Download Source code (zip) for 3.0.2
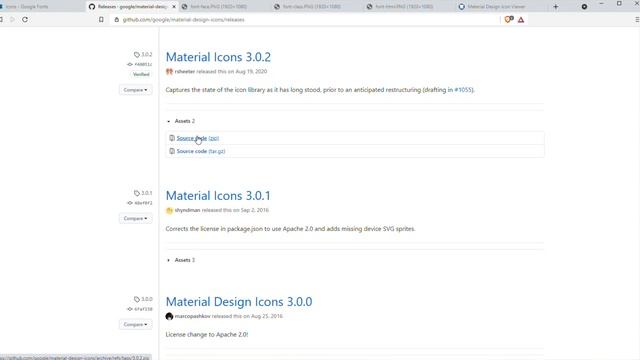The width and height of the screenshot is (640, 360). pos(198,138)
